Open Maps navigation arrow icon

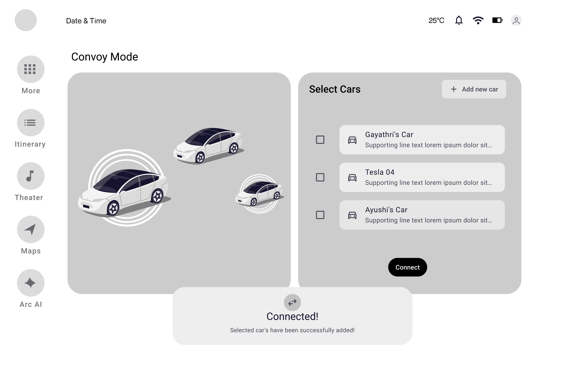pos(31,229)
